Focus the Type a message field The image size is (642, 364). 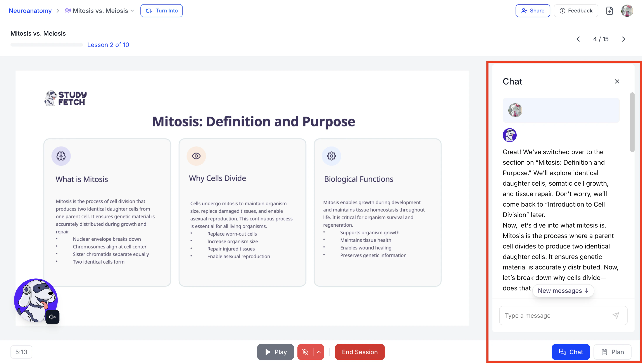coord(555,315)
